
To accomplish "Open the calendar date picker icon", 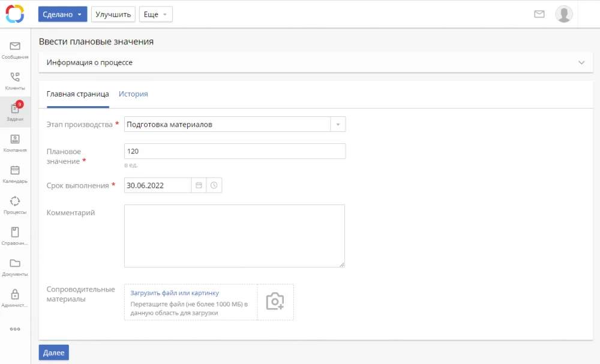I will pos(199,186).
